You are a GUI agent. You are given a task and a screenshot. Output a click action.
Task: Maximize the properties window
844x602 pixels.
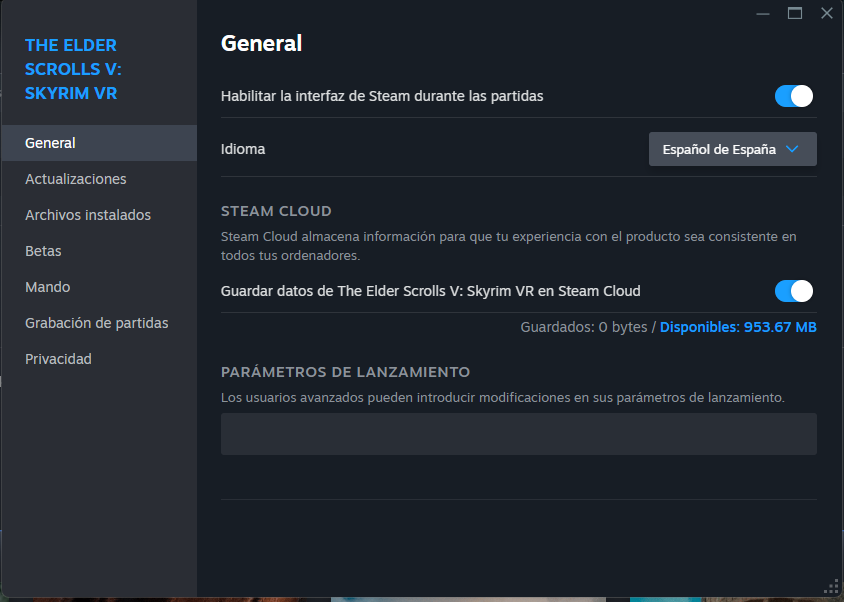(x=795, y=13)
